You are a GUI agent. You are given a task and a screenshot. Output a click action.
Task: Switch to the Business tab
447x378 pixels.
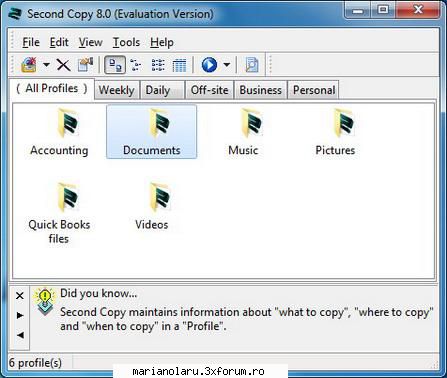(x=260, y=90)
